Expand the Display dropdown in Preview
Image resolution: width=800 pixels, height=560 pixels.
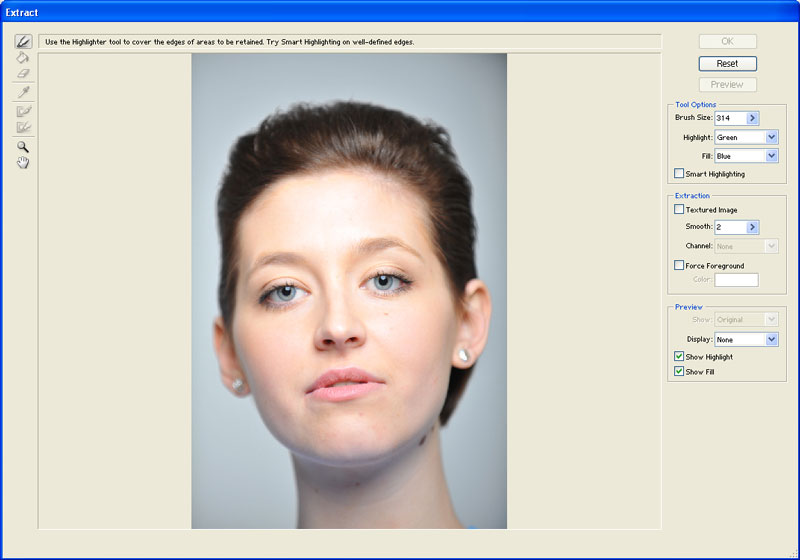coord(771,340)
